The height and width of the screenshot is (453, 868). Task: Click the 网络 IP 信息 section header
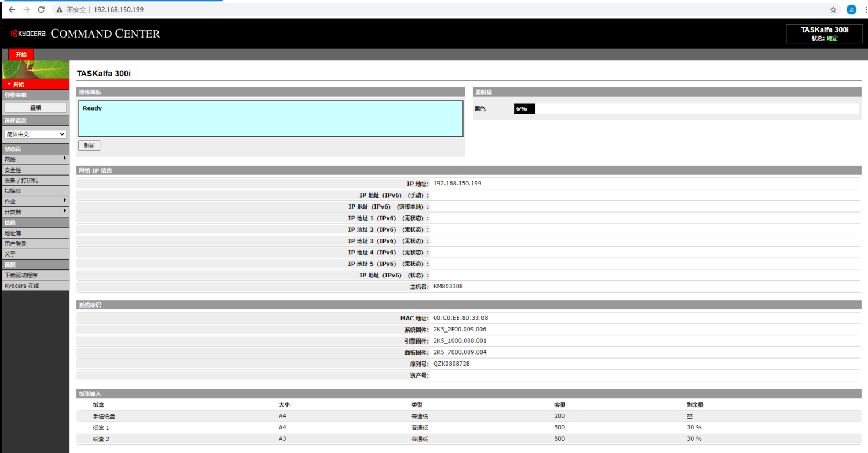469,170
